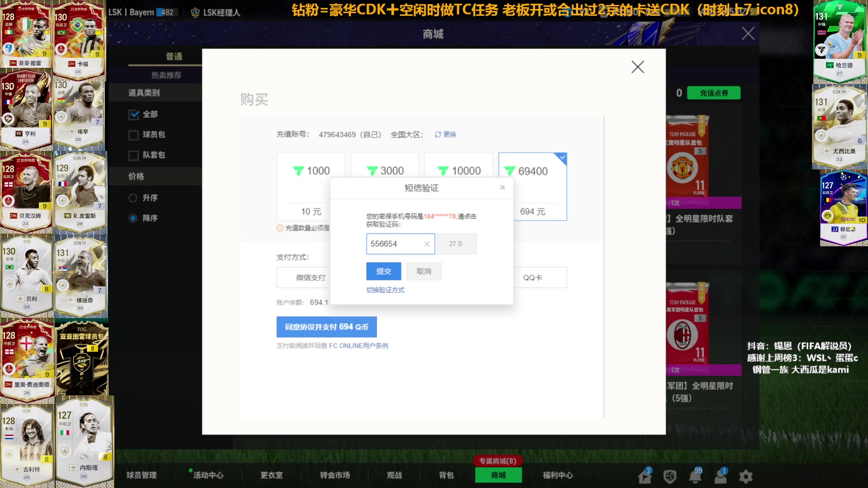Select the 穆尼耶 player card
The height and width of the screenshot is (488, 868).
[x=843, y=208]
